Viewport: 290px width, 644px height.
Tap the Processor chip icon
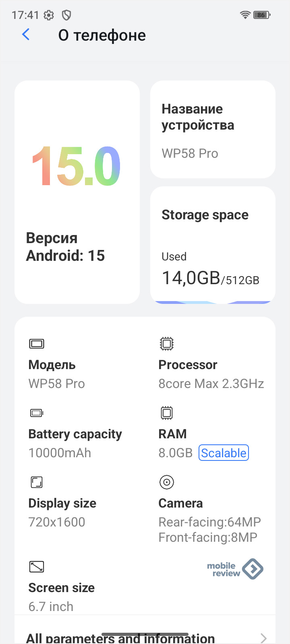point(166,344)
